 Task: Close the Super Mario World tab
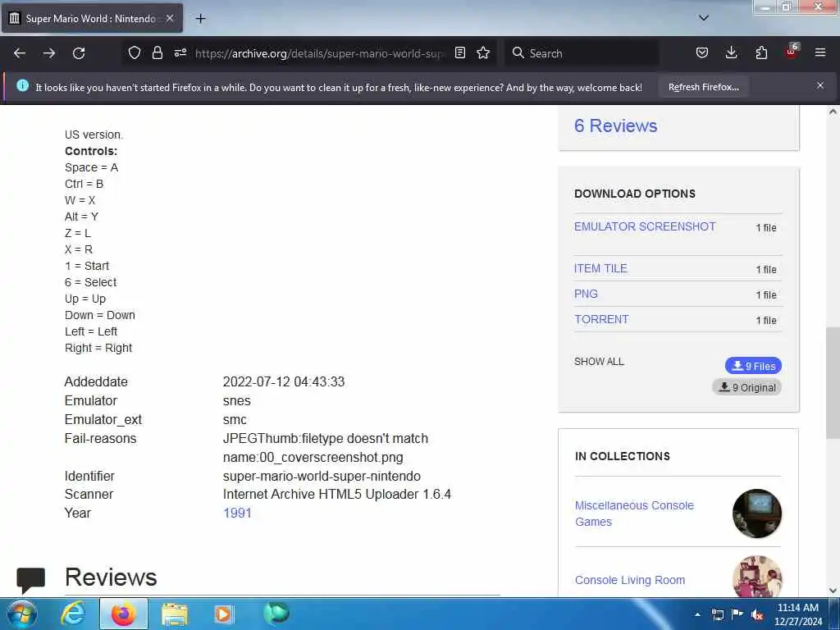(169, 18)
